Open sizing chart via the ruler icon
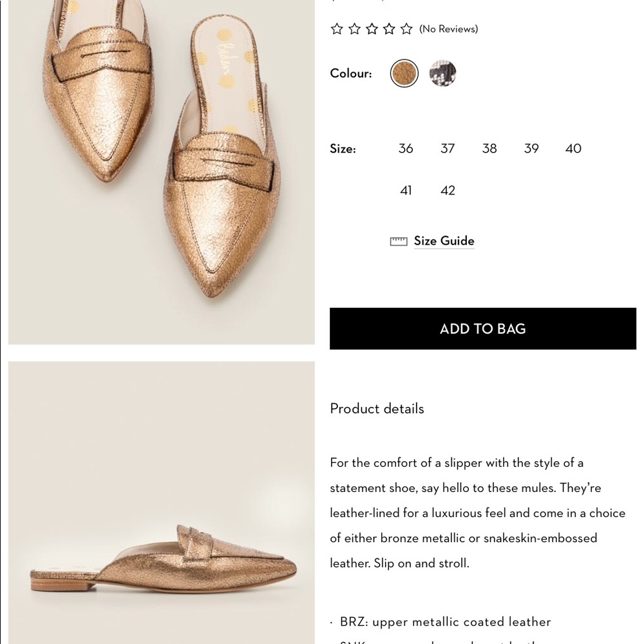 [x=399, y=240]
